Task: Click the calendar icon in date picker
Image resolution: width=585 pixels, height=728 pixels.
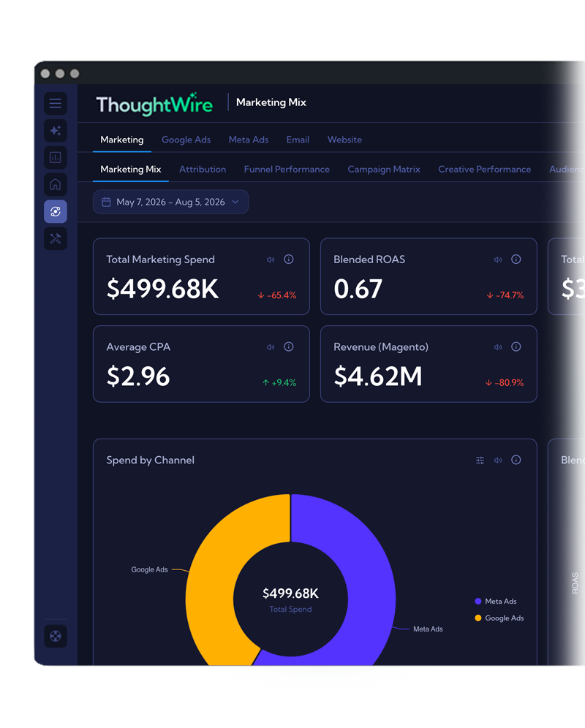Action: tap(107, 202)
